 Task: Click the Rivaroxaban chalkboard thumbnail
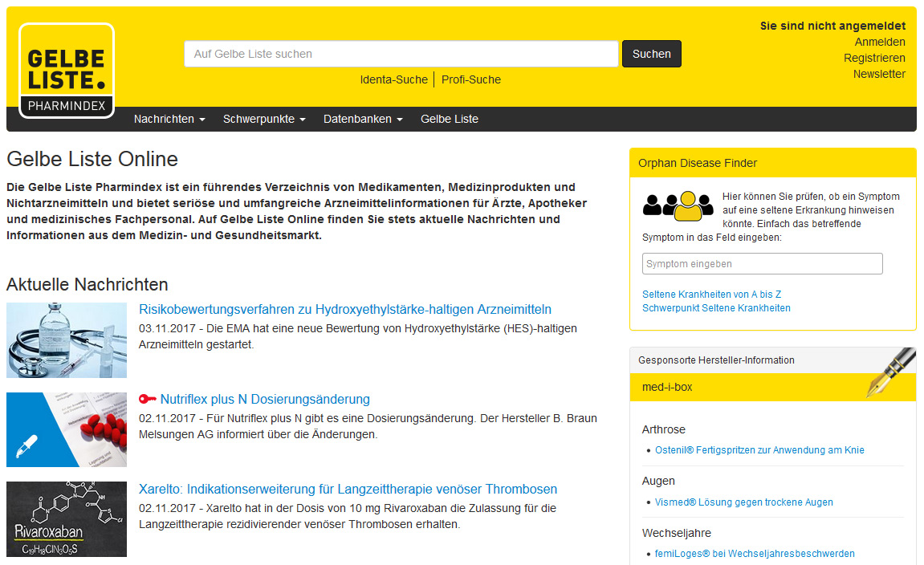pyautogui.click(x=67, y=519)
